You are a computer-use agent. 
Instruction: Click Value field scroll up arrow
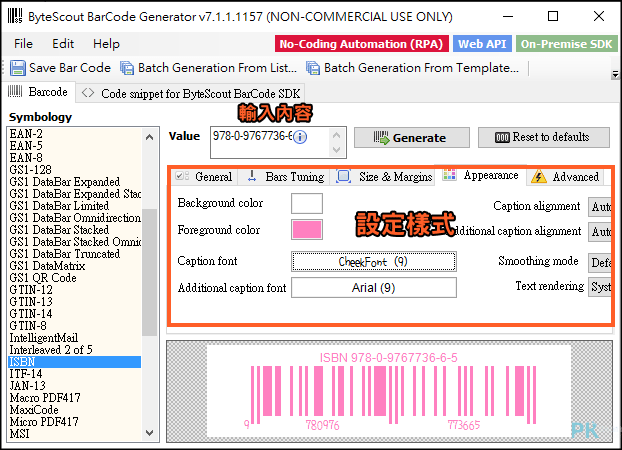click(x=336, y=135)
